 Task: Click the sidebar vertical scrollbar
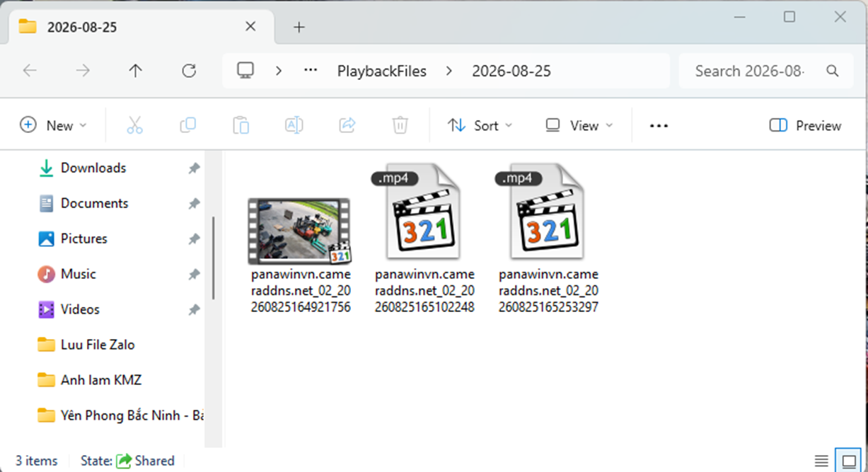tap(213, 258)
